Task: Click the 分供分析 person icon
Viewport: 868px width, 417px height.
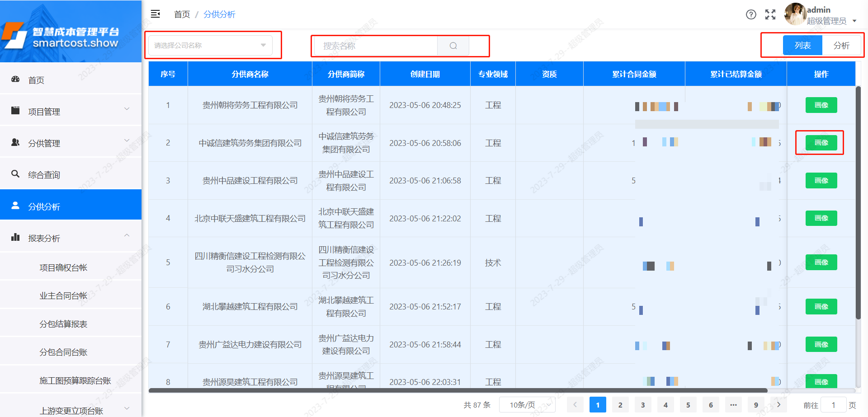Action: [x=15, y=206]
